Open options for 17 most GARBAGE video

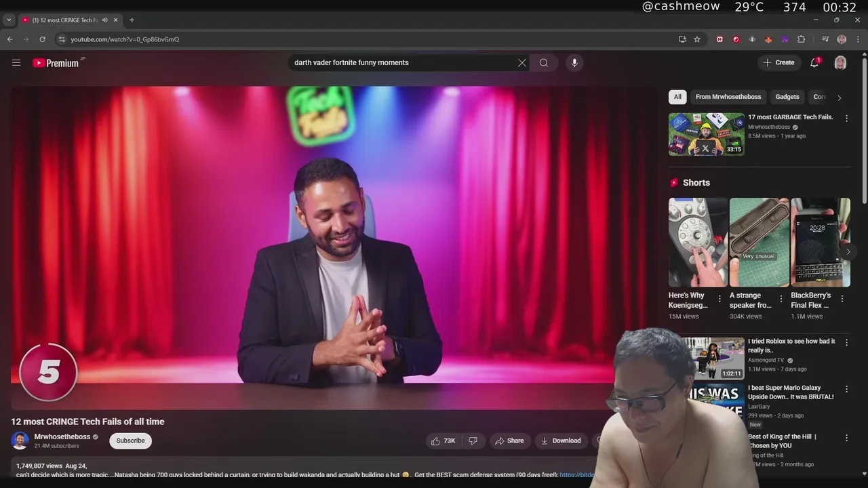click(x=846, y=118)
